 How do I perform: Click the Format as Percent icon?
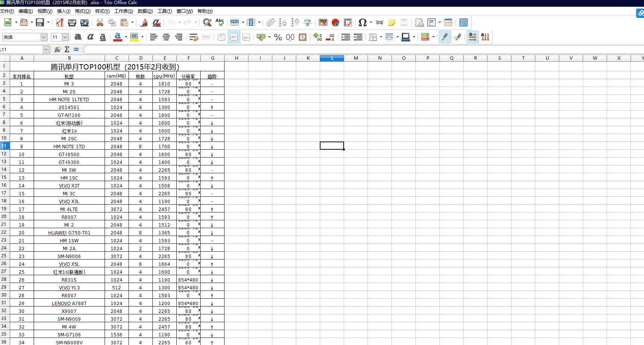[278, 37]
